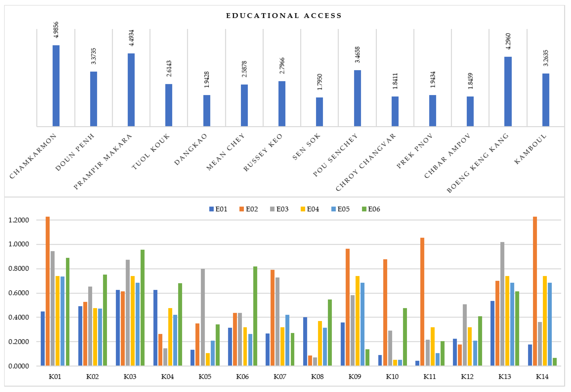Click the Educational Access chart title
Screen dimensions: 571x392
(284, 16)
